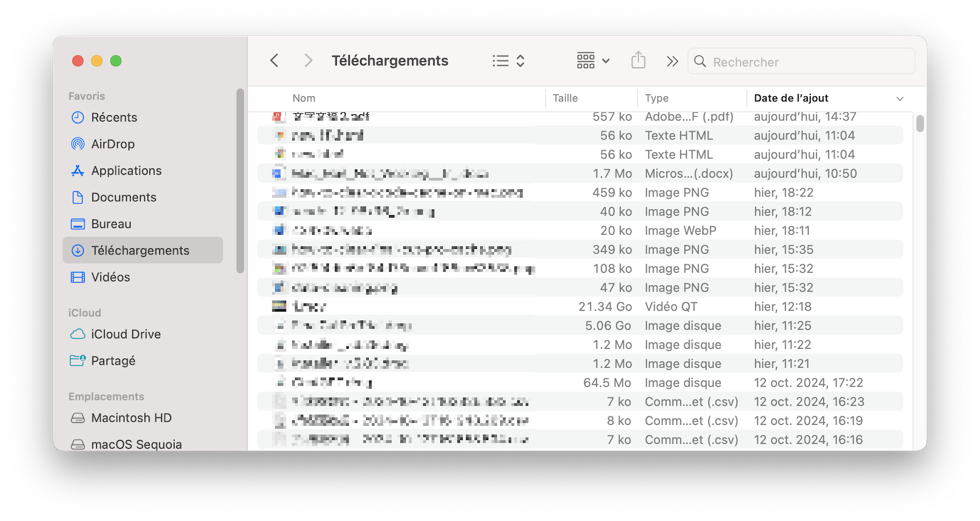Click the Récents clock icon
The height and width of the screenshot is (521, 980).
tap(78, 117)
